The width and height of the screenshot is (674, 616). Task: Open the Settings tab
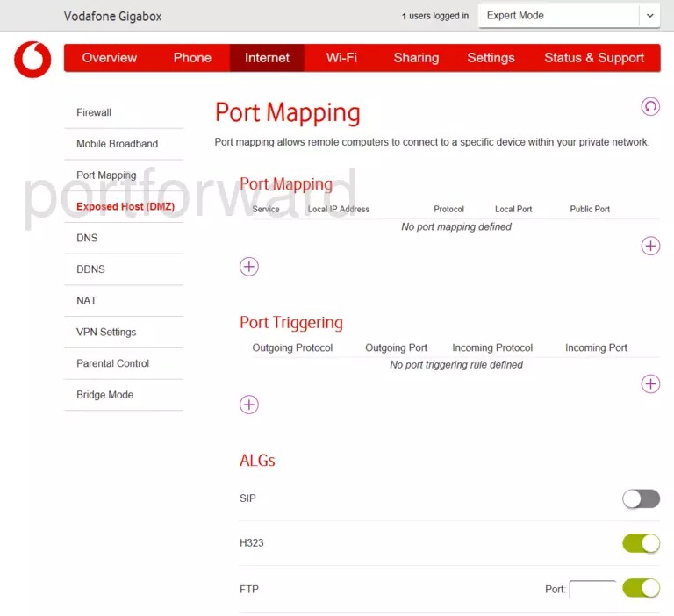pyautogui.click(x=491, y=58)
